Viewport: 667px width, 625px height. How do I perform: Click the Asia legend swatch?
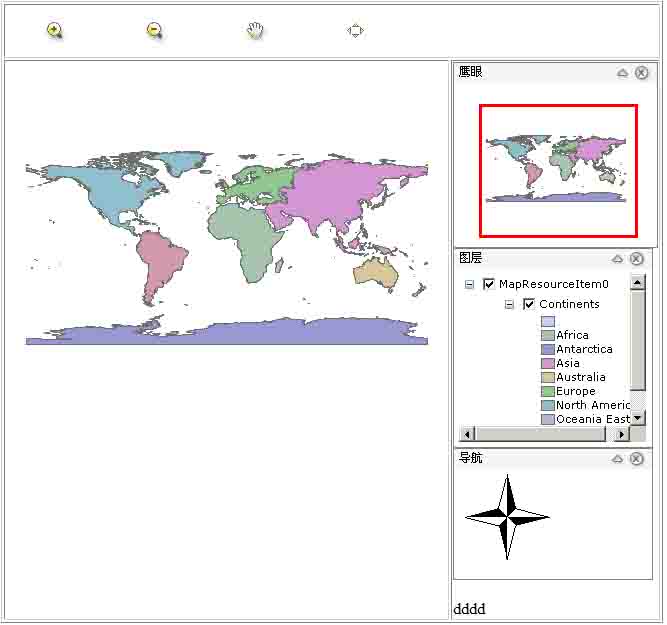[x=548, y=364]
